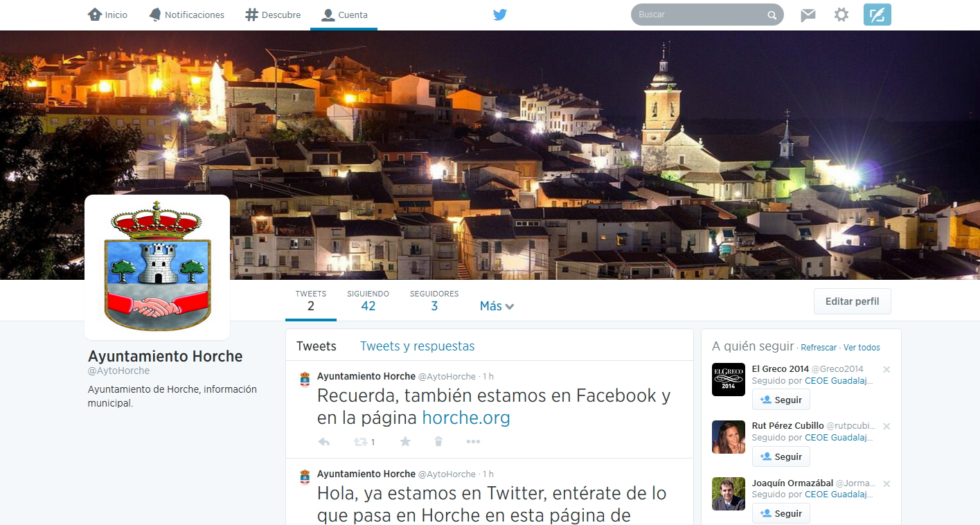Open direct messages envelope icon
Viewport: 980px width, 525px height.
808,15
